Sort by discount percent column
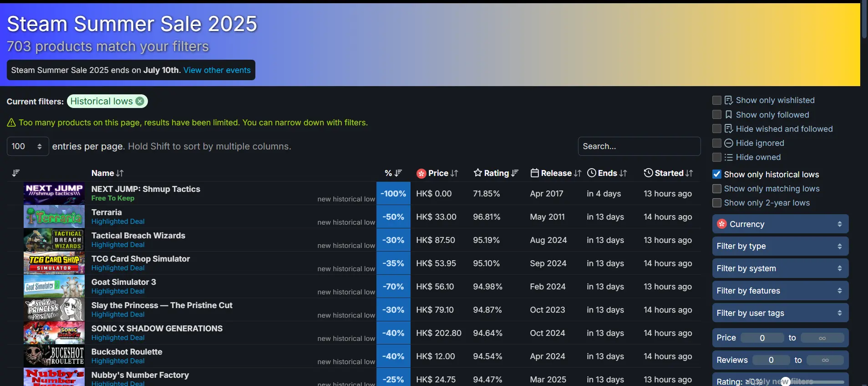Image resolution: width=868 pixels, height=386 pixels. click(x=393, y=173)
